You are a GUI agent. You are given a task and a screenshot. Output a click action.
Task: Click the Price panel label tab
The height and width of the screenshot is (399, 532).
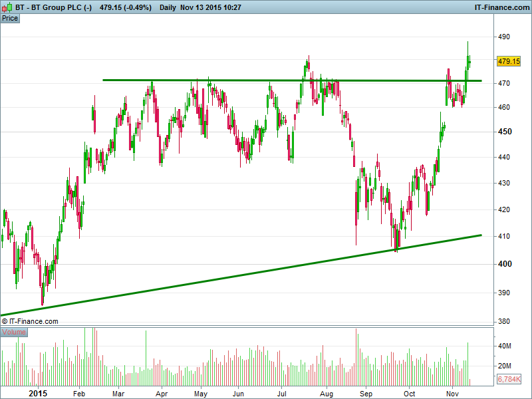[x=10, y=18]
